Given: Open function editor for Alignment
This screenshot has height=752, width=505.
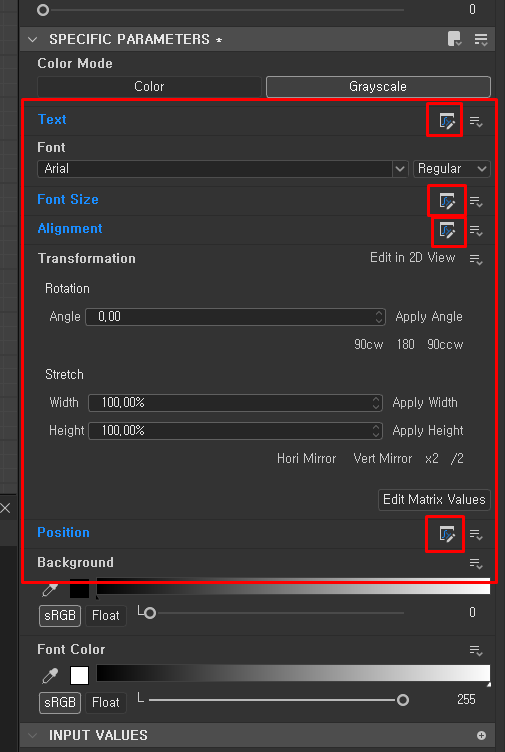Looking at the screenshot, I should coord(446,231).
